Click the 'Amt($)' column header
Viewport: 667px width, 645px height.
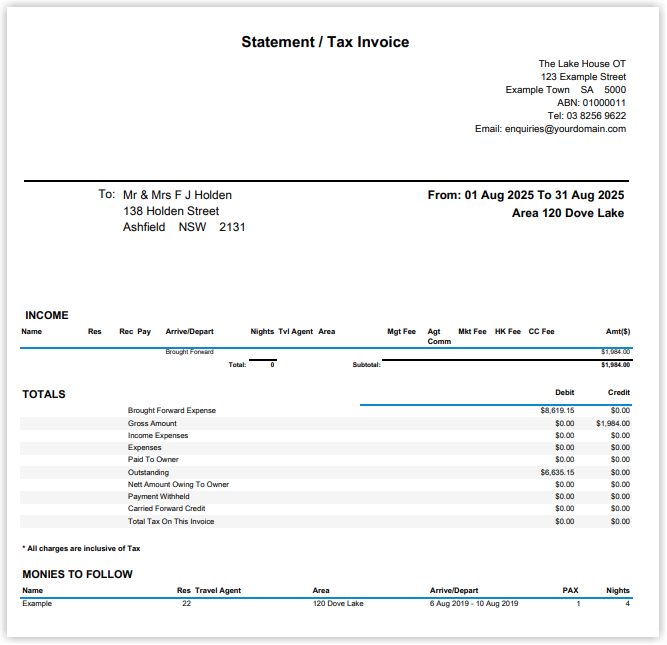pos(618,331)
